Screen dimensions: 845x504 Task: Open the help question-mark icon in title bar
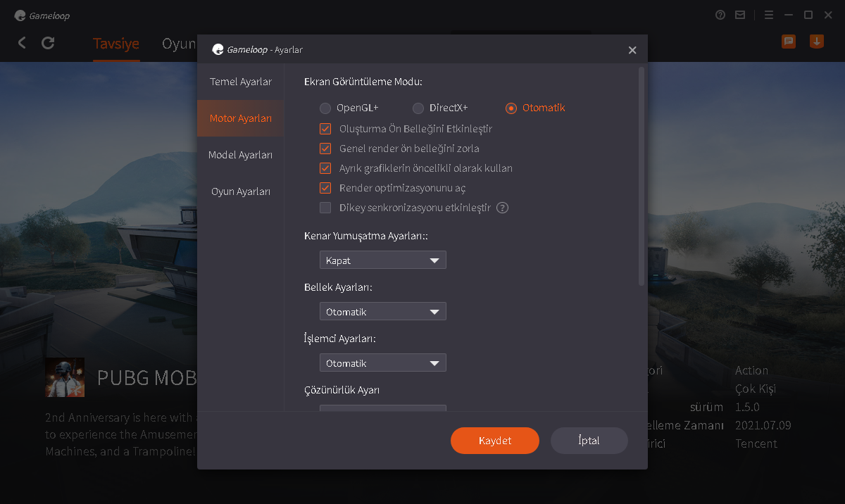[x=720, y=15]
